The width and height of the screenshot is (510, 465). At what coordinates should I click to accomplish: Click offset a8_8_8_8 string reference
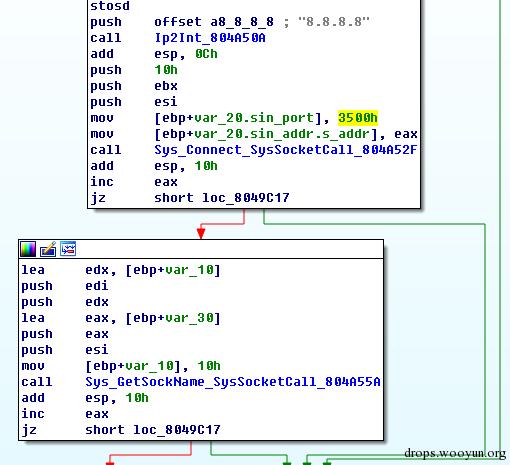(x=214, y=22)
